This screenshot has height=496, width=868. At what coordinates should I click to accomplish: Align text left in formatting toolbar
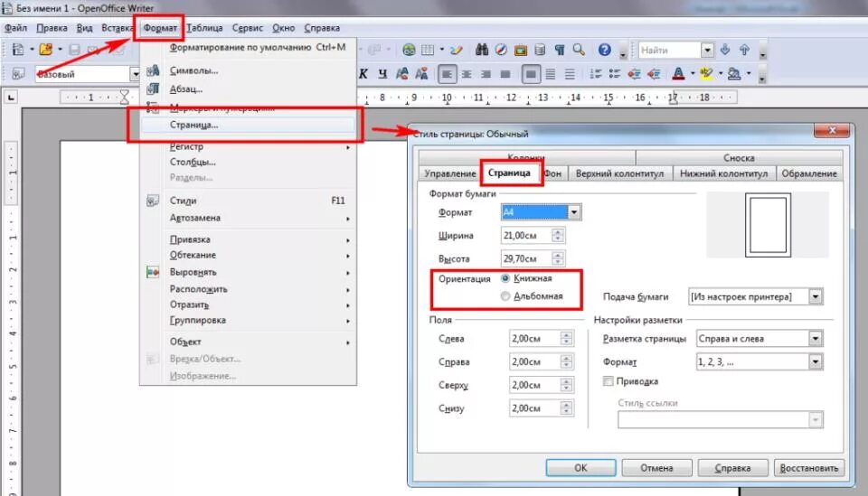(448, 73)
